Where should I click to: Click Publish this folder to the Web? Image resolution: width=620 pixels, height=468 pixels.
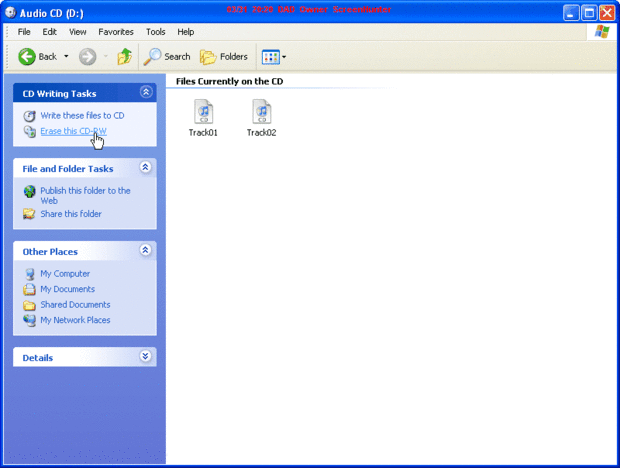click(85, 196)
